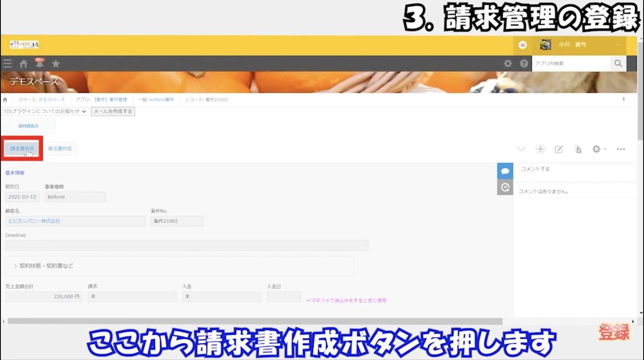The width and height of the screenshot is (644, 360).
Task: Open the TISプラグインについてのお知らせ dropdown
Action: click(x=43, y=111)
